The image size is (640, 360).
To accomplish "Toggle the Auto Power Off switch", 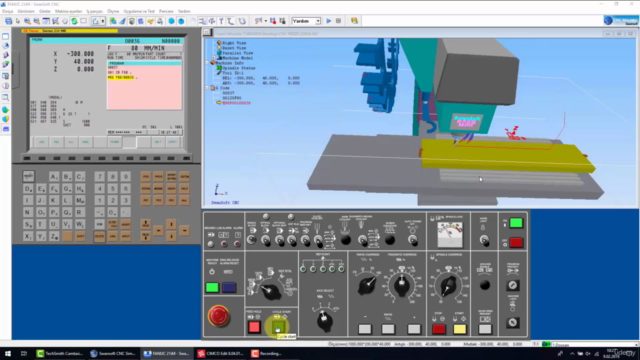I will point(413,240).
